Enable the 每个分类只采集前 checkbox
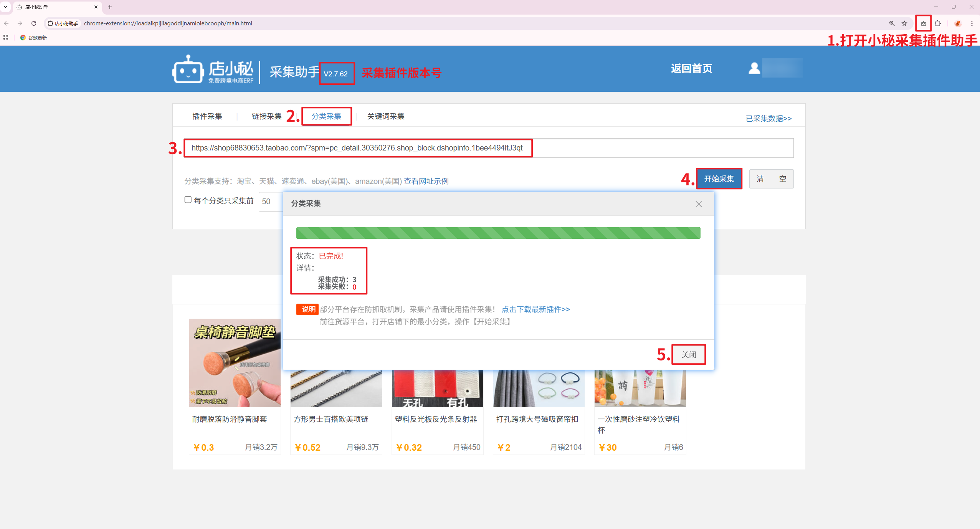980x529 pixels. pyautogui.click(x=188, y=200)
